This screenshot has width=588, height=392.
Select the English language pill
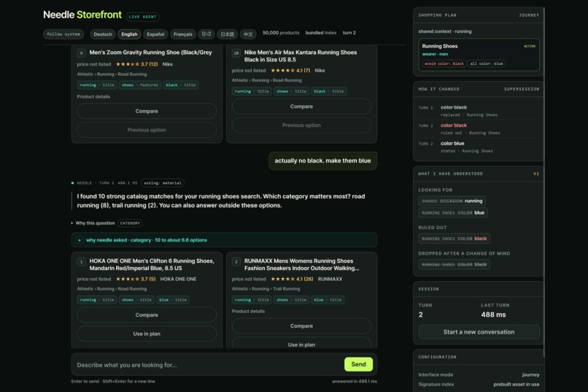click(129, 34)
